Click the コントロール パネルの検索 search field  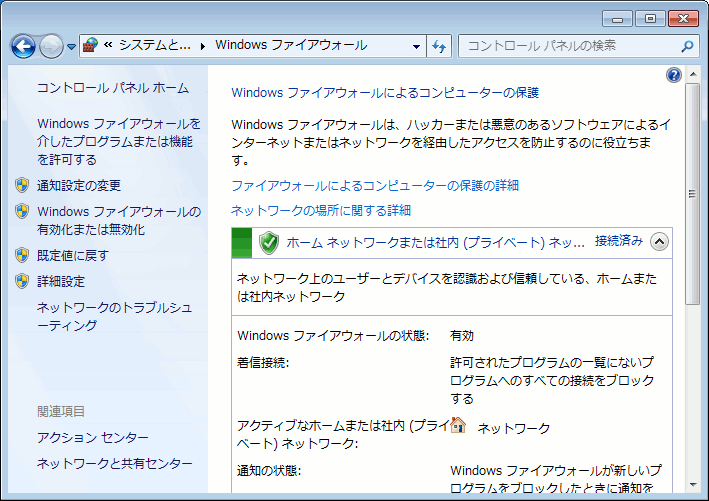click(x=570, y=46)
